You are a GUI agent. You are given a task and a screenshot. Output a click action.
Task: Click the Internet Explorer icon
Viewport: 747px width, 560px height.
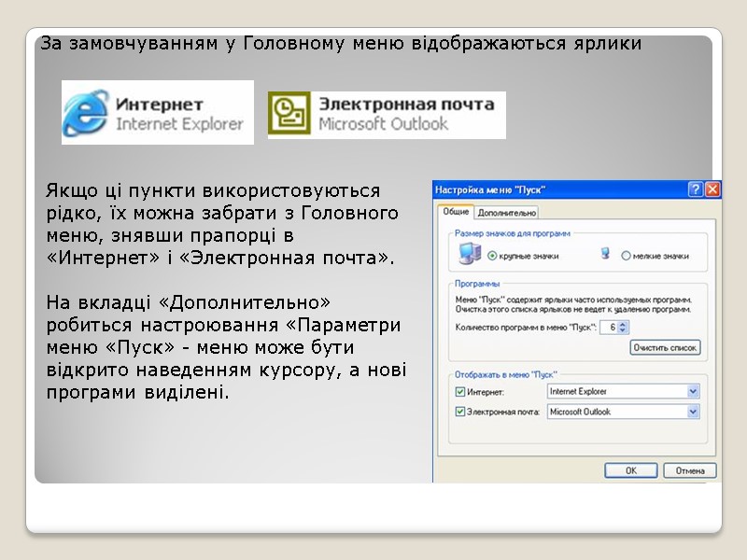pos(86,113)
